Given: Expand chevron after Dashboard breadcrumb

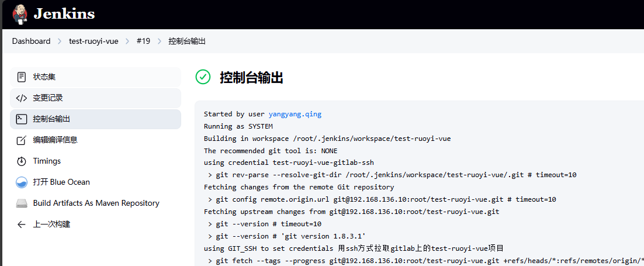Looking at the screenshot, I should pos(60,41).
